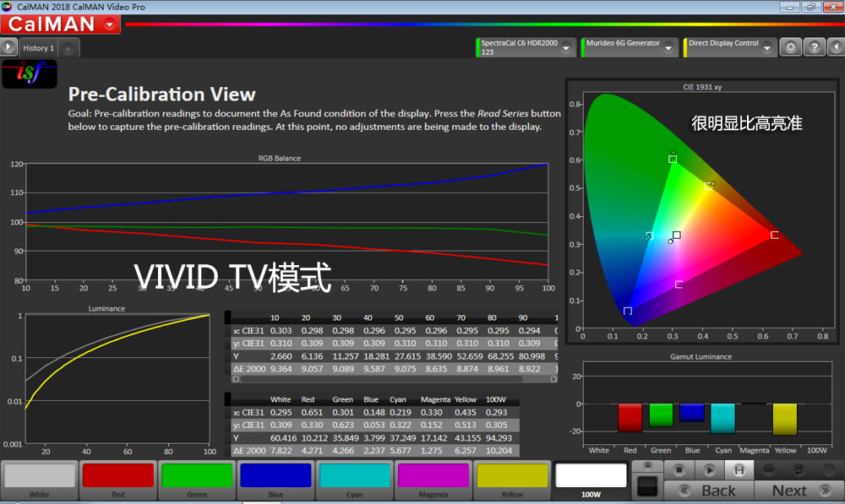Select the Blue color patch

pos(275,481)
